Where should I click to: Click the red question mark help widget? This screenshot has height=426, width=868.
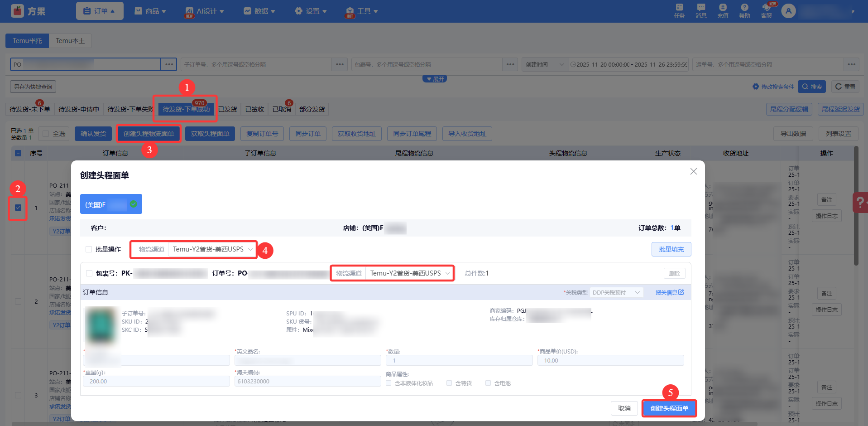pos(860,203)
